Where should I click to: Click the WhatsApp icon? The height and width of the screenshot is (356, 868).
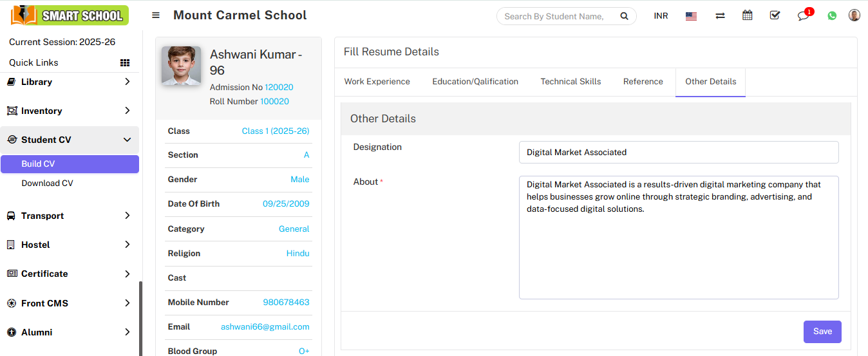[x=832, y=16]
